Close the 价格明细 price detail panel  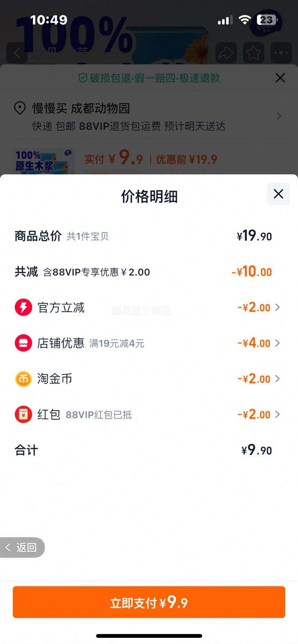(278, 194)
